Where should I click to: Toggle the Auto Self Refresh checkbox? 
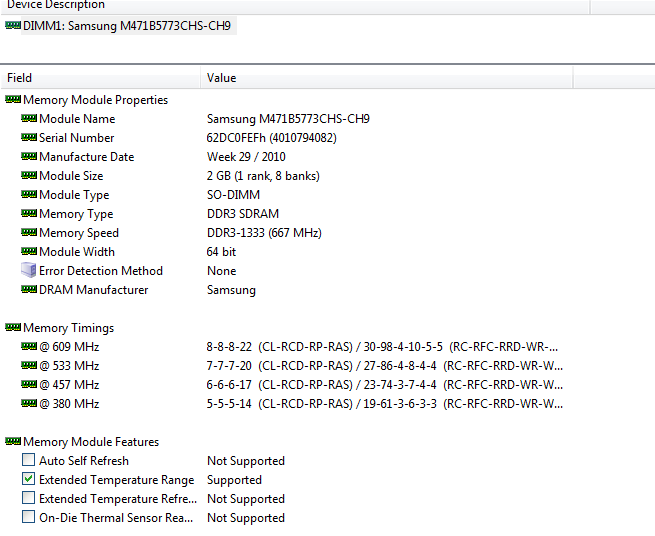pos(28,460)
